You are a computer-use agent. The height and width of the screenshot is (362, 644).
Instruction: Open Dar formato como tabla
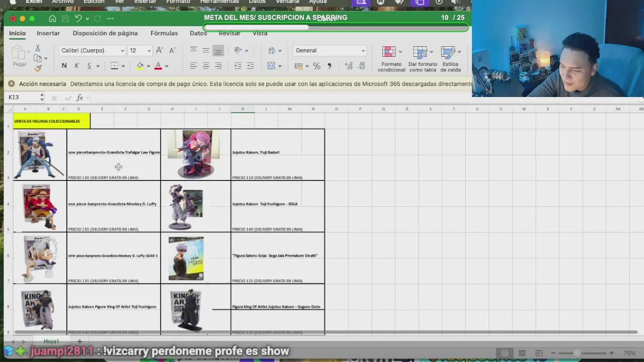(x=423, y=59)
